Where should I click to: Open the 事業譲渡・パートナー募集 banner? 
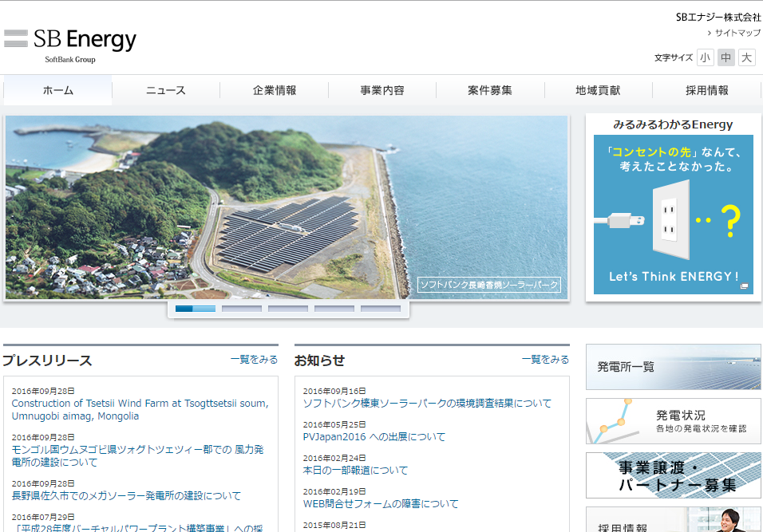(674, 475)
